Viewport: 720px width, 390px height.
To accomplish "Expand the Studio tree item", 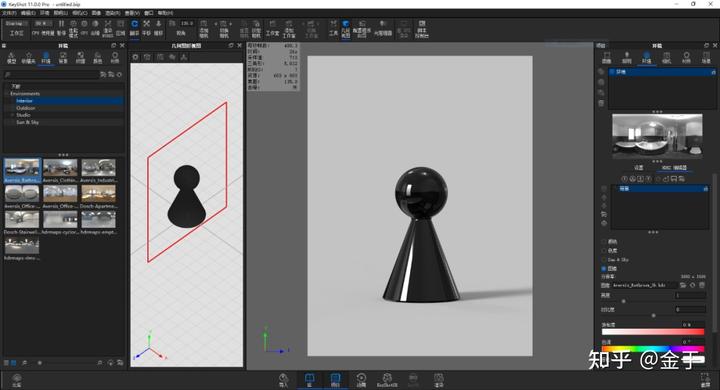I will [x=13, y=115].
